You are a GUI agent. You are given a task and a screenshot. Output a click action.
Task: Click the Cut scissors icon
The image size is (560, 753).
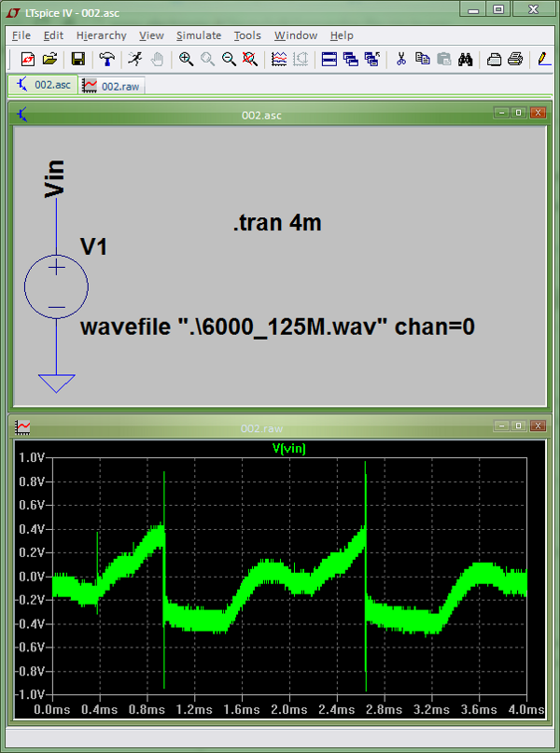pyautogui.click(x=400, y=59)
